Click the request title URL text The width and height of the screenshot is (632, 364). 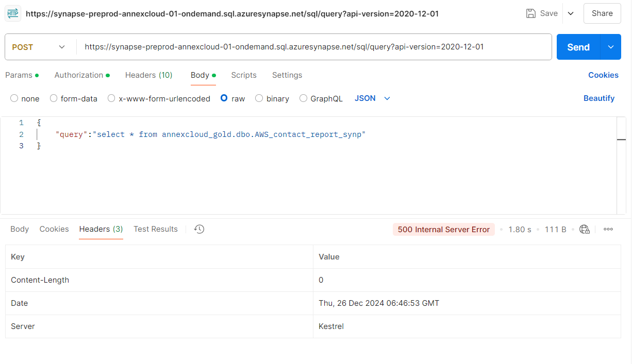(232, 14)
